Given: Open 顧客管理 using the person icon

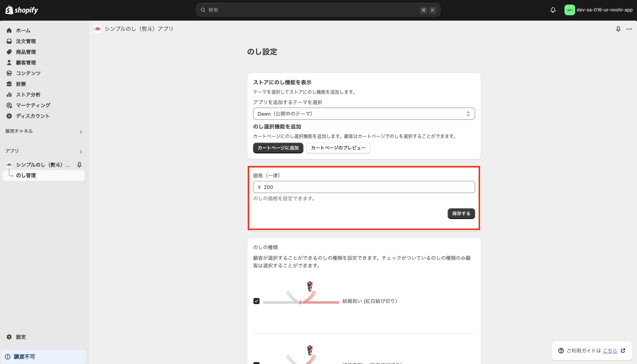Looking at the screenshot, I should [9, 62].
